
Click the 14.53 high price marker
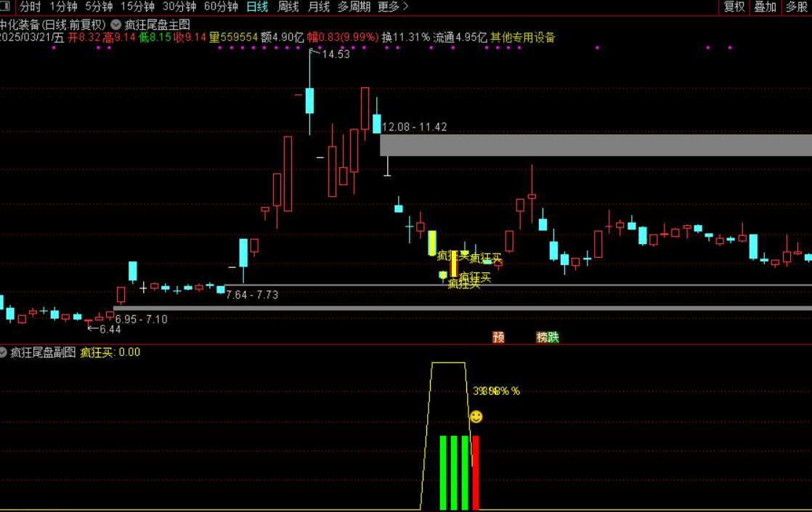pos(335,54)
